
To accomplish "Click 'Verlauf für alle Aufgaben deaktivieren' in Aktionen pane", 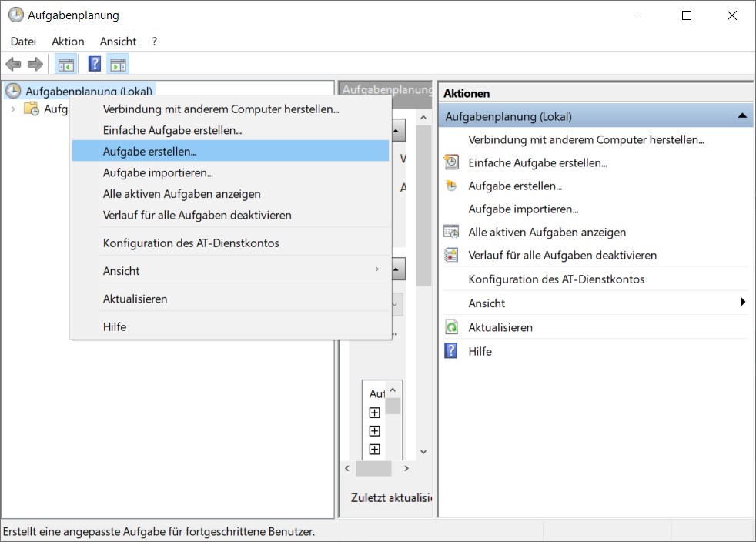I will point(562,255).
